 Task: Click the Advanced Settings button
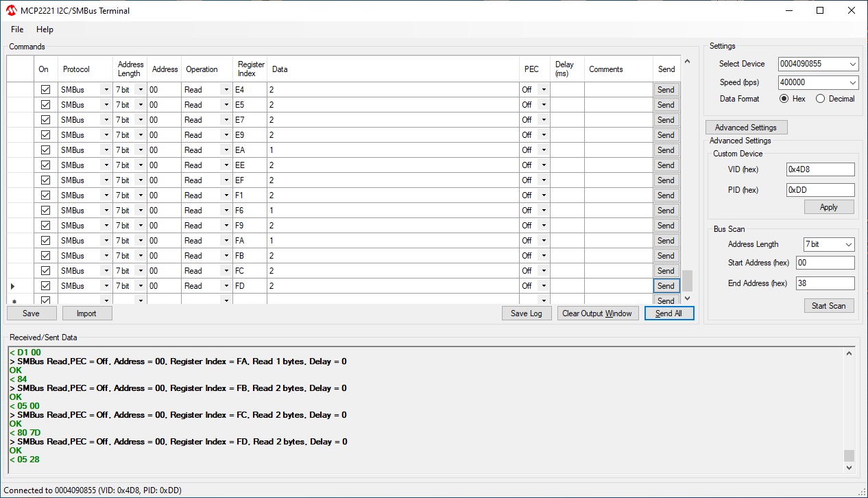pos(746,128)
